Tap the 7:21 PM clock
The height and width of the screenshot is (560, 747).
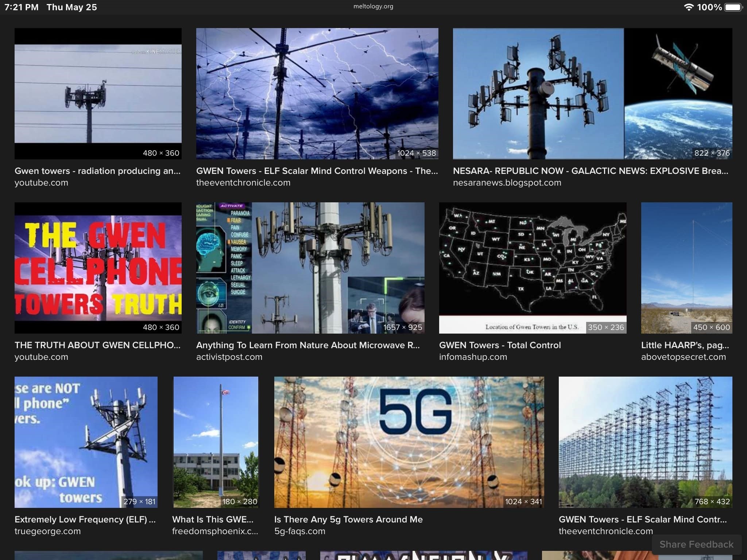(22, 7)
